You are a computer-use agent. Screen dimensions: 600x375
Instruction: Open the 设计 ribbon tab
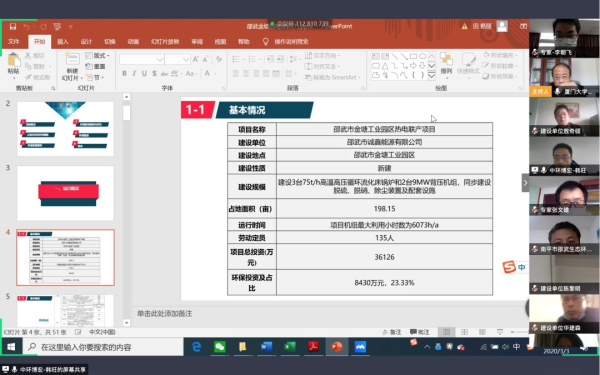tap(86, 42)
